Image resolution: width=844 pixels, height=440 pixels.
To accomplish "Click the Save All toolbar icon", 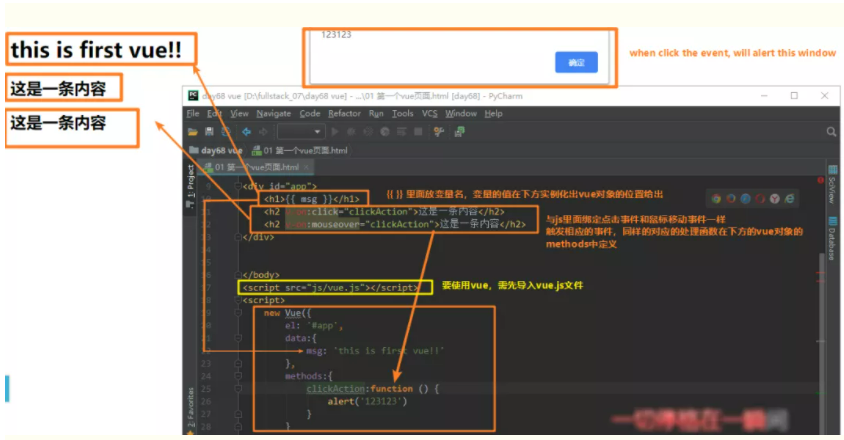I will pyautogui.click(x=209, y=132).
